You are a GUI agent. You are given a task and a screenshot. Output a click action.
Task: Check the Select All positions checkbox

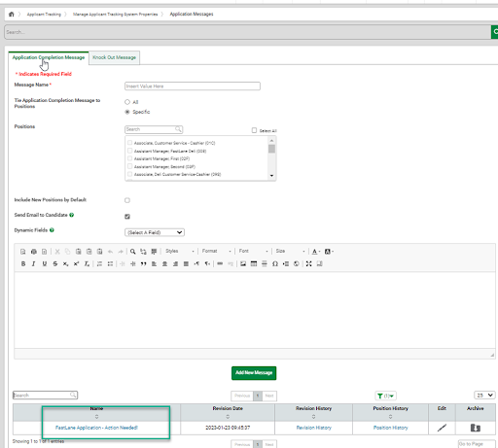point(254,130)
